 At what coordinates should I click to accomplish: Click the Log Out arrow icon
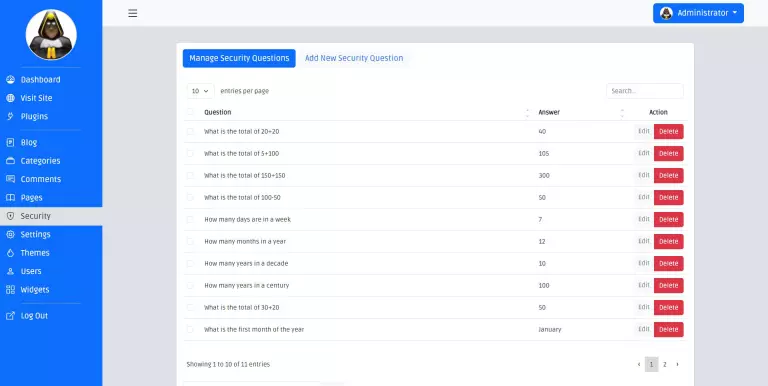pos(10,316)
